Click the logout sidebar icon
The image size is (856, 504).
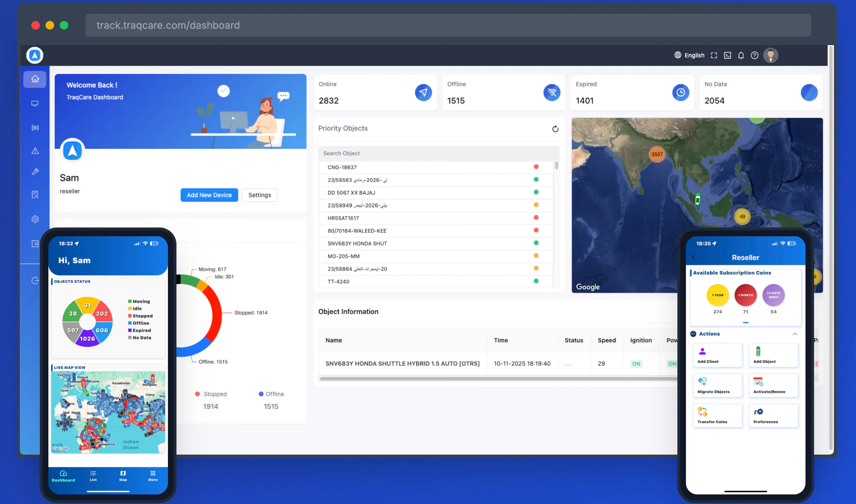tap(35, 281)
